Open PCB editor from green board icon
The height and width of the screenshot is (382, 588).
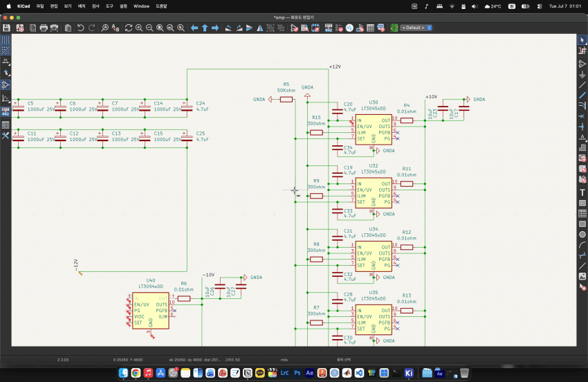point(394,28)
